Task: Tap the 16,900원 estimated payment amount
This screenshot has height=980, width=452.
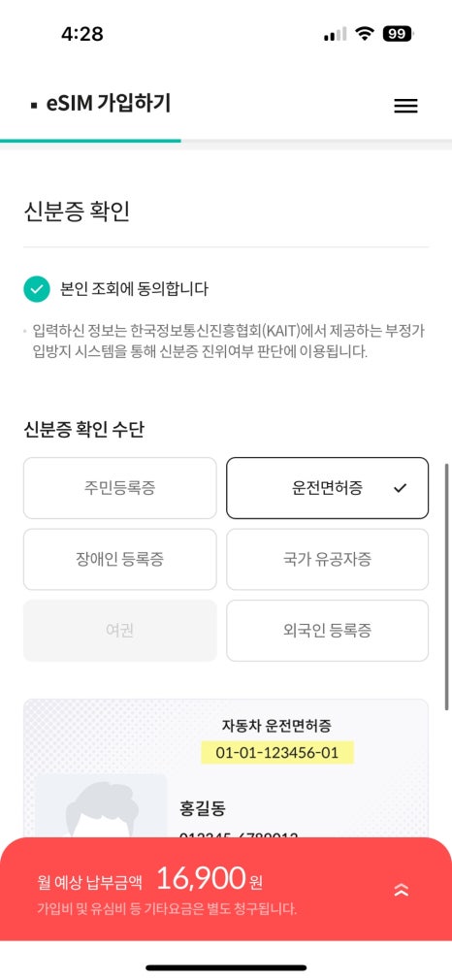Action: coord(210,879)
